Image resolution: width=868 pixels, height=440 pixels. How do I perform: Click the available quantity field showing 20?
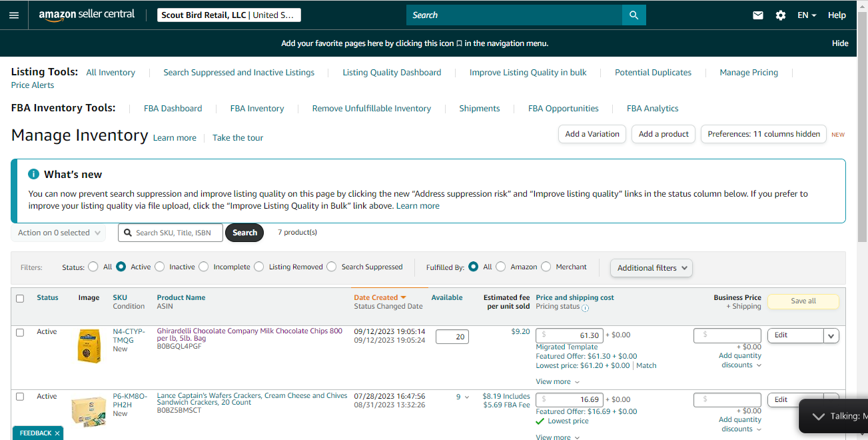click(x=452, y=337)
